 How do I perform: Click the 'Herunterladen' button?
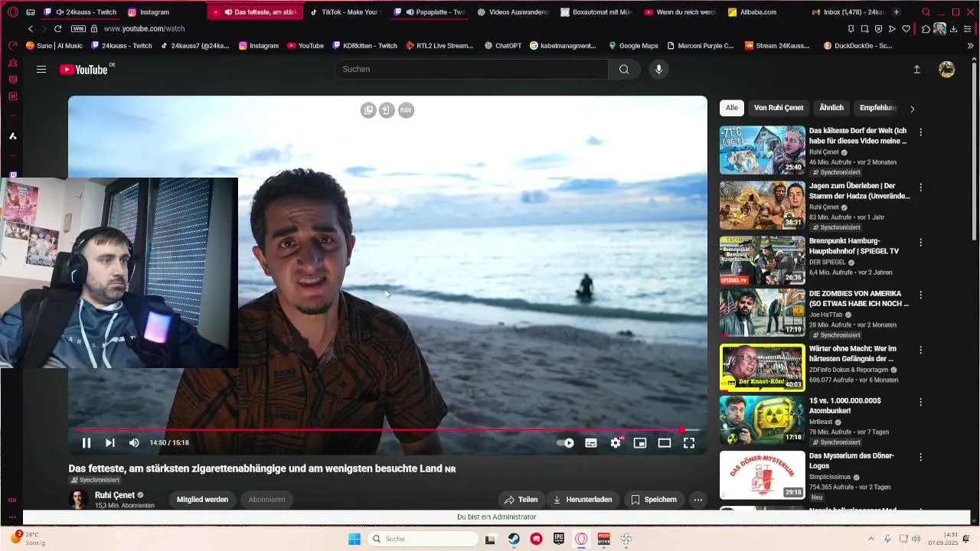coord(583,500)
